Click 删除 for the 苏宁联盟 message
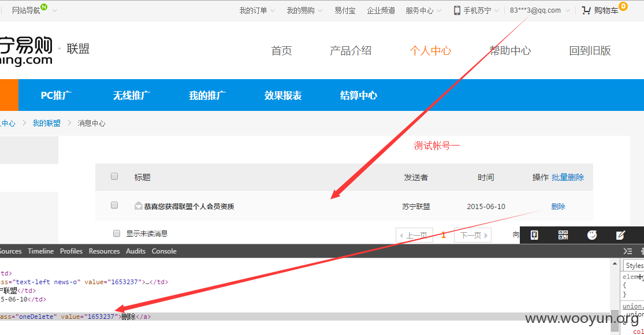The height and width of the screenshot is (335, 644). tap(558, 206)
